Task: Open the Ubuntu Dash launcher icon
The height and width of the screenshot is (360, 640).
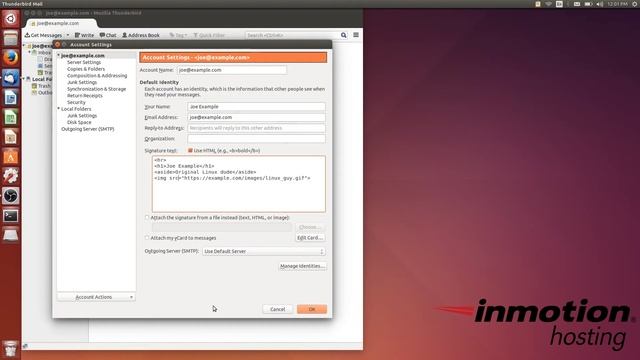Action: tap(11, 18)
